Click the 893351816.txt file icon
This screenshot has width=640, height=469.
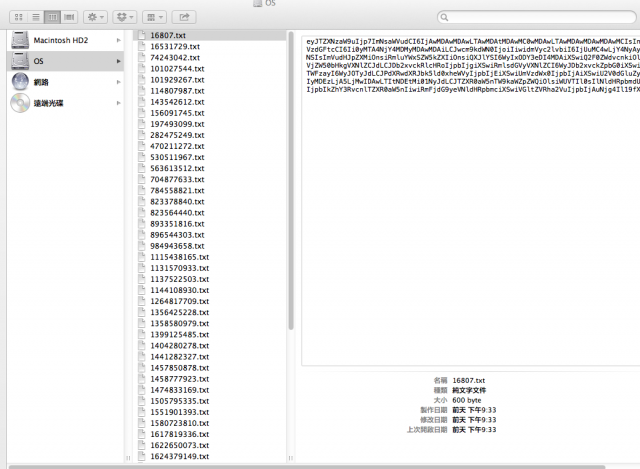pyautogui.click(x=142, y=223)
